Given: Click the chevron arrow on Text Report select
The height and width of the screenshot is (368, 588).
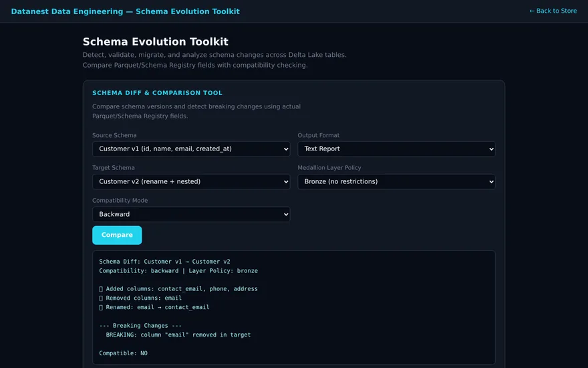Looking at the screenshot, I should [x=491, y=149].
